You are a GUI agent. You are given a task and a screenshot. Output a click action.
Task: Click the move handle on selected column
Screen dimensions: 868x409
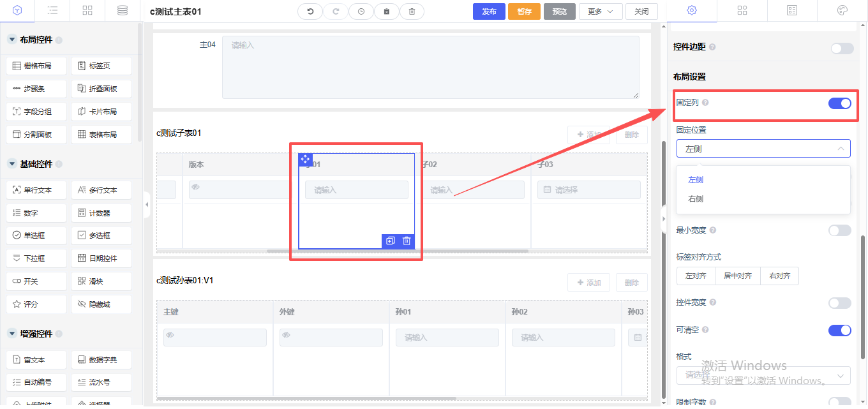[306, 160]
